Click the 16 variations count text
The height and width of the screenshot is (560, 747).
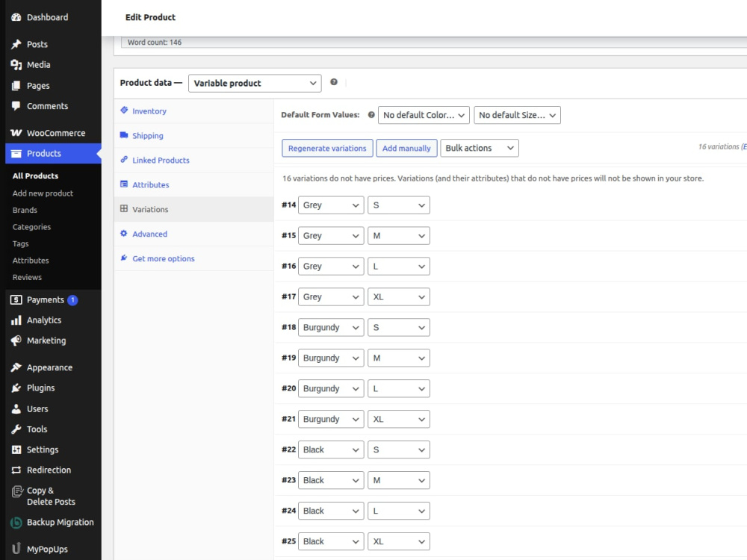(x=722, y=146)
